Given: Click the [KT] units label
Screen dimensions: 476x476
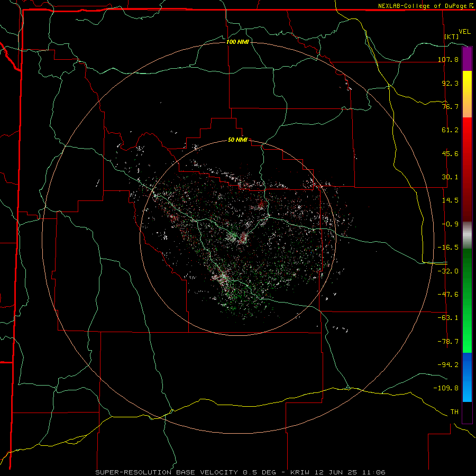Looking at the screenshot, I should (x=452, y=36).
